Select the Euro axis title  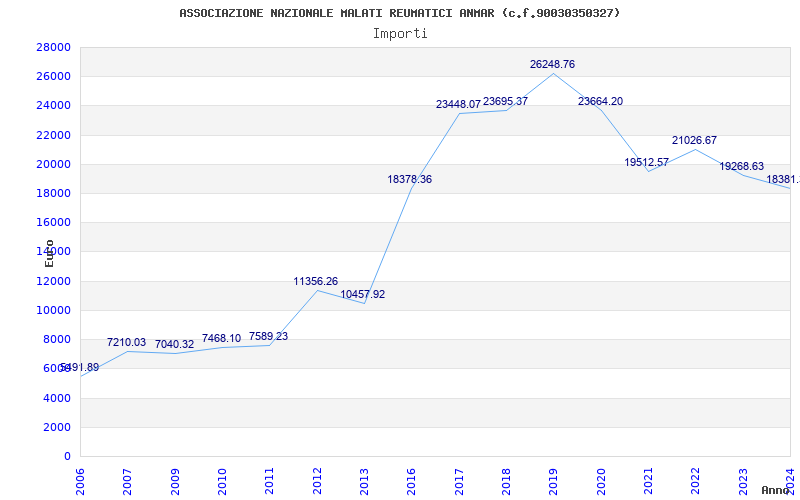[49, 254]
